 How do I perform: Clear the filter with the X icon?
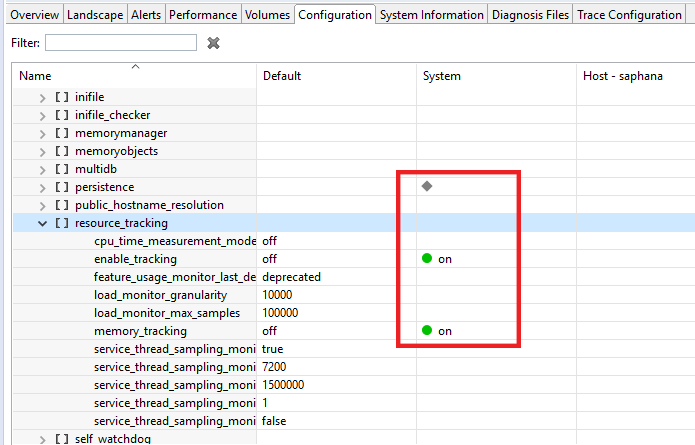pyautogui.click(x=213, y=43)
